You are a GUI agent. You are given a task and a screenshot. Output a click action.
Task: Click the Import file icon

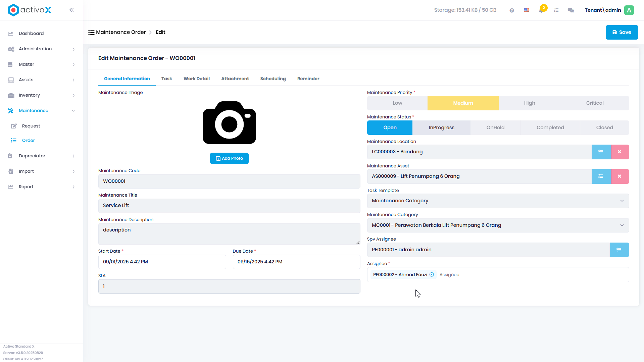tap(10, 171)
